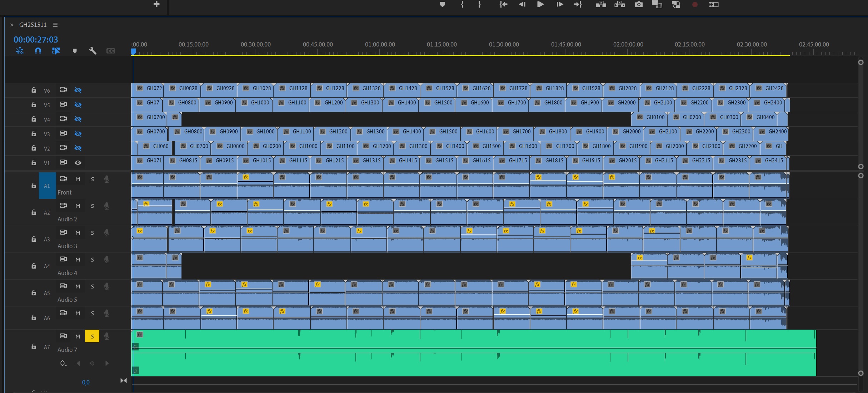This screenshot has height=393, width=868.
Task: Click the Lift button in transport bar
Action: click(x=601, y=5)
